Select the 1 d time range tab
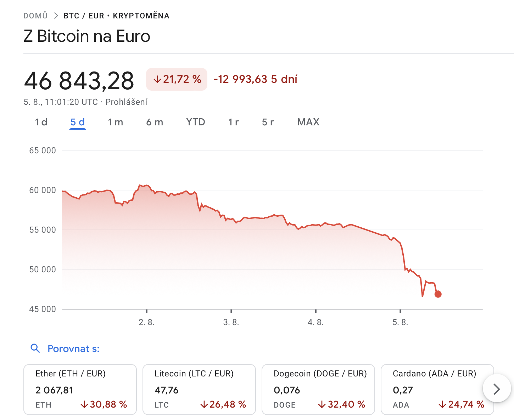This screenshot has height=420, width=514. pyautogui.click(x=41, y=122)
